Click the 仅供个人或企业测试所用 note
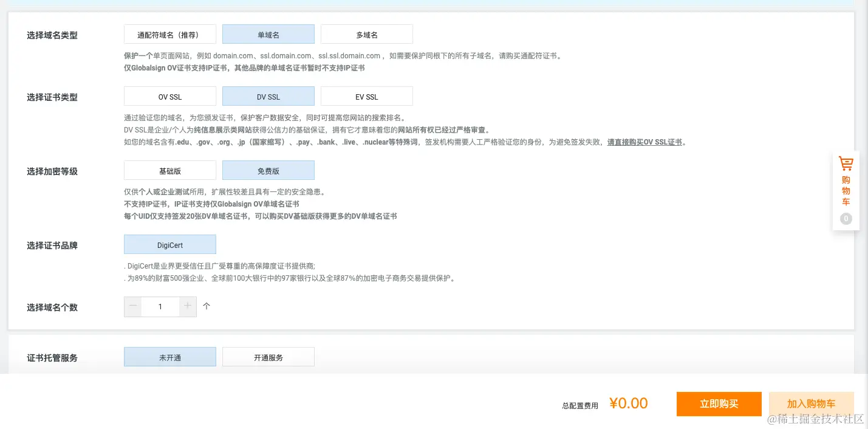 (225, 192)
